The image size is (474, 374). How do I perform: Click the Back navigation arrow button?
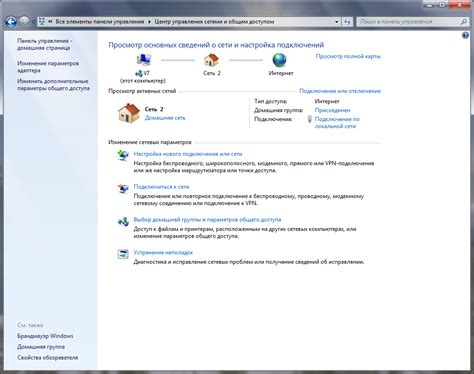point(11,22)
